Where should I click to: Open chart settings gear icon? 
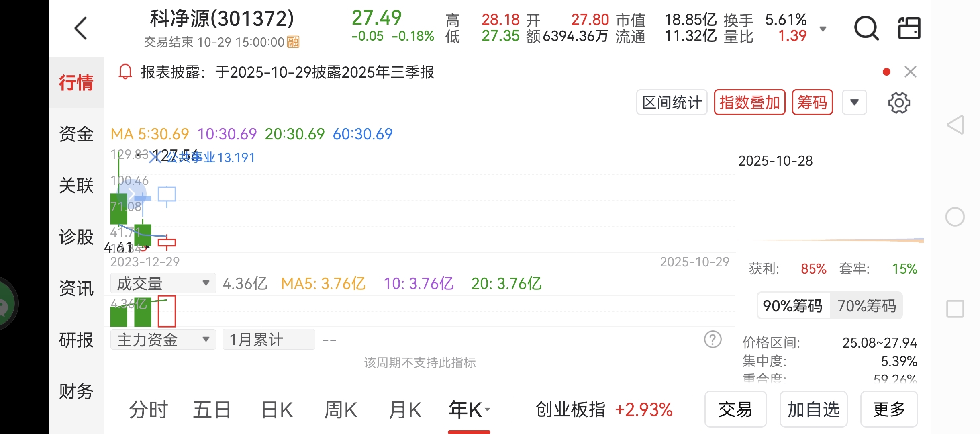(x=899, y=103)
